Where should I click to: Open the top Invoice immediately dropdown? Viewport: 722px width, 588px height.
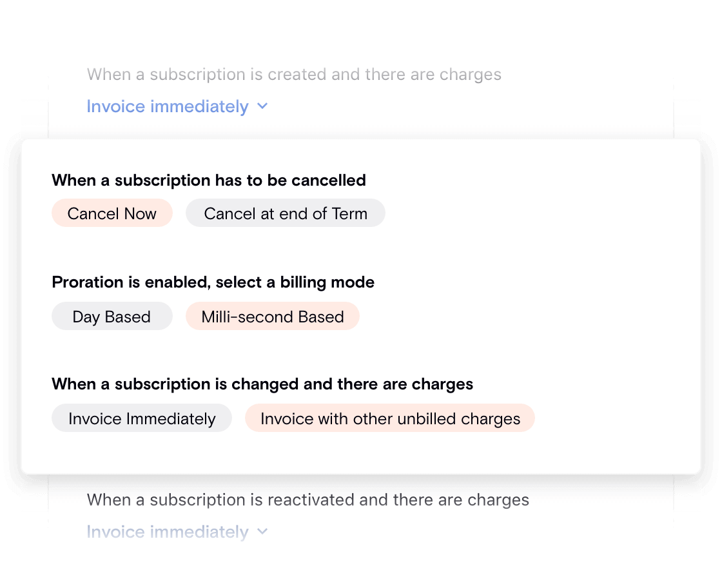tap(166, 106)
